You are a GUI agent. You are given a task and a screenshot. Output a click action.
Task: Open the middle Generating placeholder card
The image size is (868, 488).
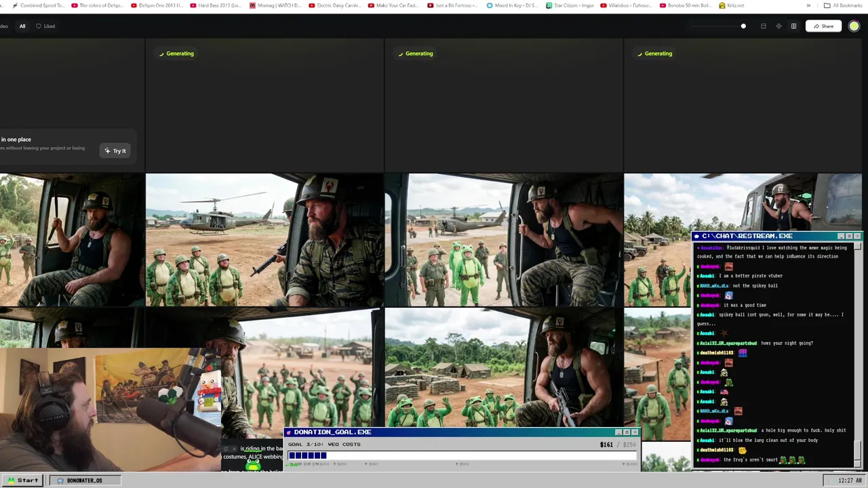click(504, 105)
